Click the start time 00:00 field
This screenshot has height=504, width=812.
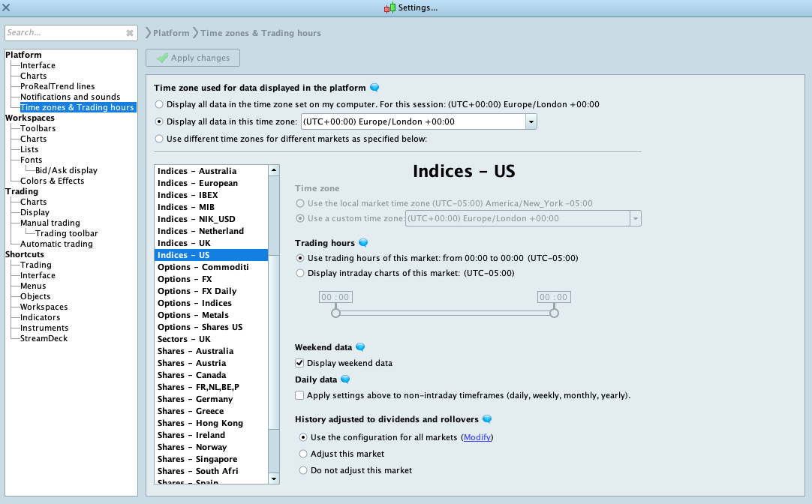click(335, 297)
